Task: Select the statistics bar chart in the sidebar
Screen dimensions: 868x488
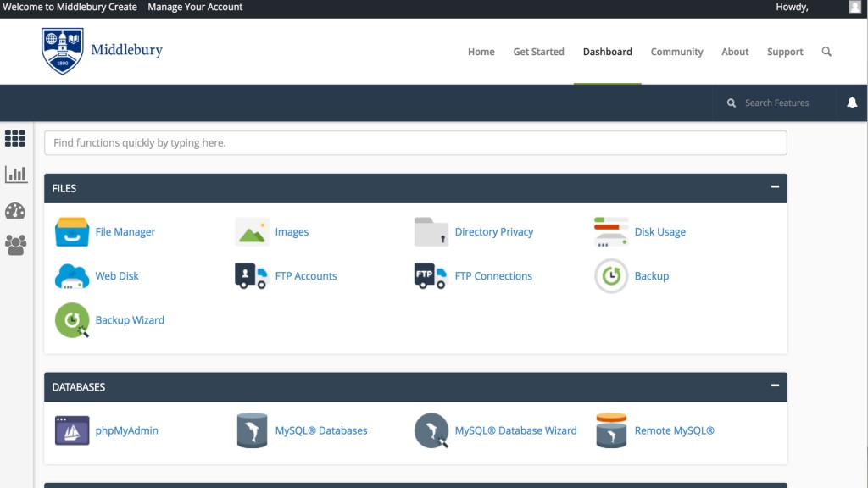Action: 15,174
